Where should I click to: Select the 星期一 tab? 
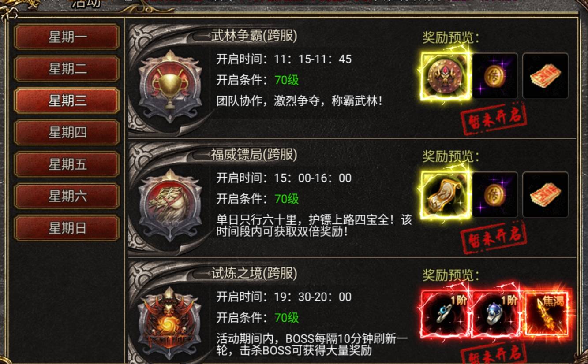67,37
